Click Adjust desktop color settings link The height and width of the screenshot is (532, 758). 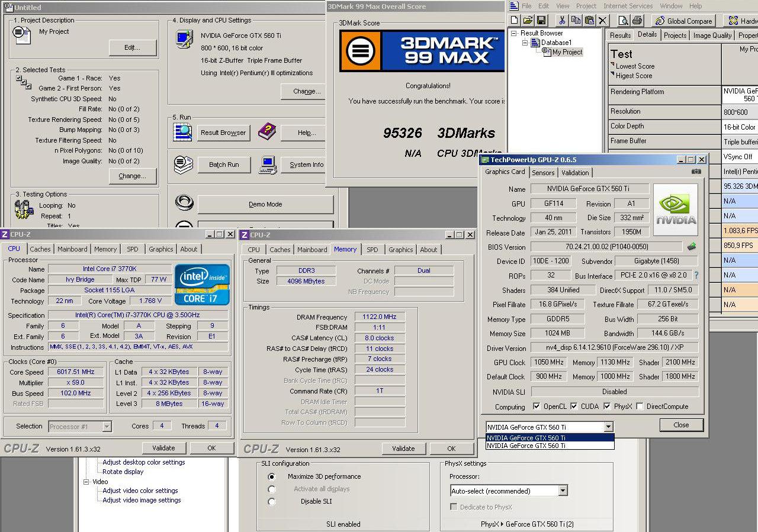[x=144, y=462]
